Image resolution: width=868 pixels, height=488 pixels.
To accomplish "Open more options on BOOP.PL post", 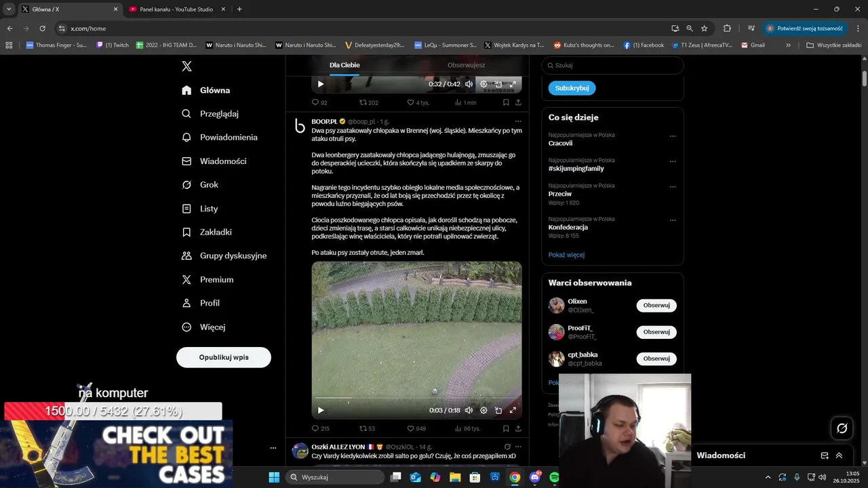I will pos(518,121).
